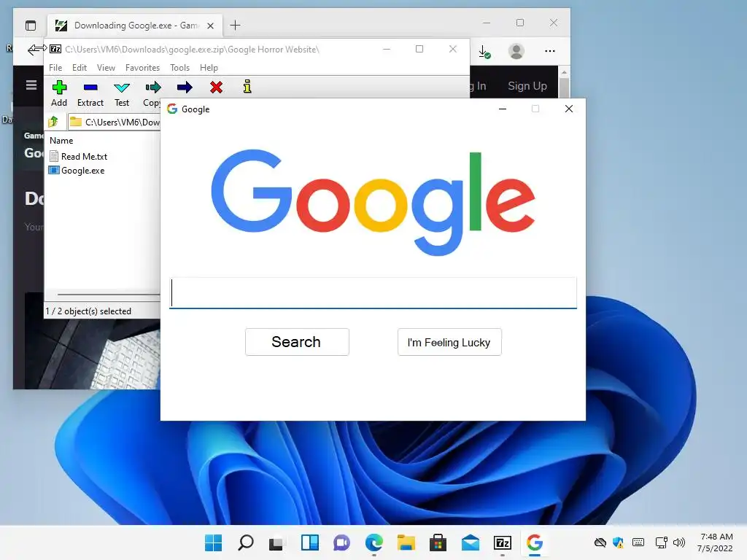Open the browser Downloads icon
This screenshot has width=747, height=560.
click(484, 52)
